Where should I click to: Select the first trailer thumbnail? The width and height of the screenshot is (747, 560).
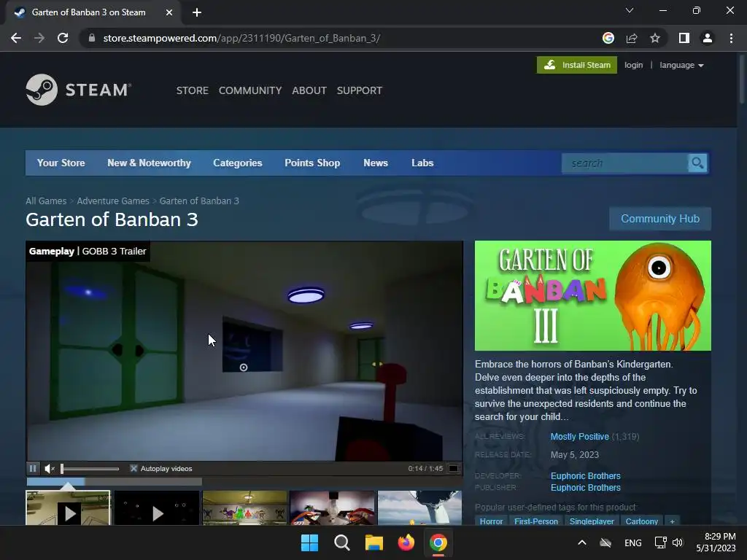(x=68, y=508)
